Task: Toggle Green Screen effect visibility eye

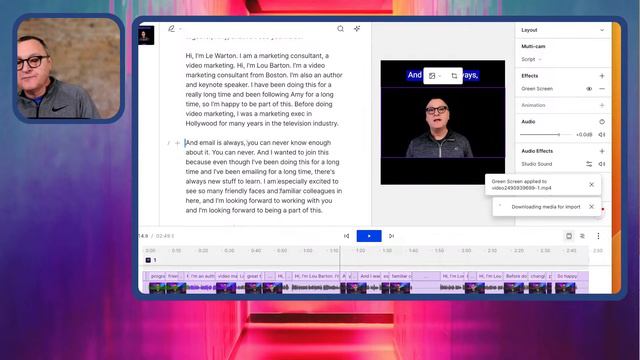Action: point(589,89)
